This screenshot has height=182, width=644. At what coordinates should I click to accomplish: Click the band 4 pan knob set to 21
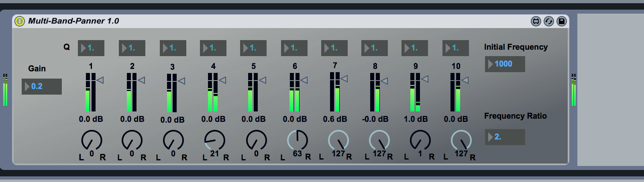point(214,140)
